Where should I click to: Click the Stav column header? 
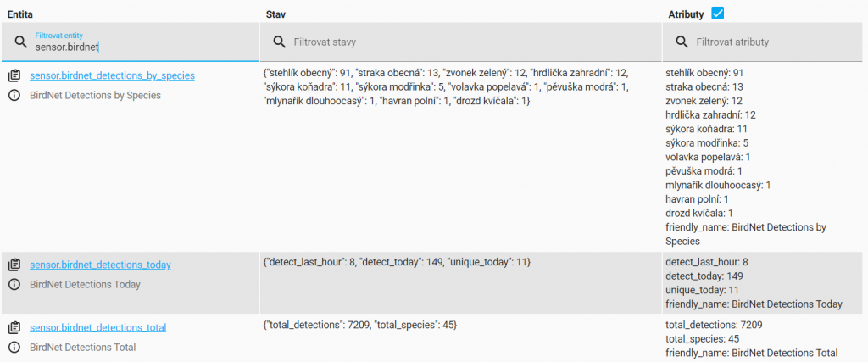tap(275, 14)
